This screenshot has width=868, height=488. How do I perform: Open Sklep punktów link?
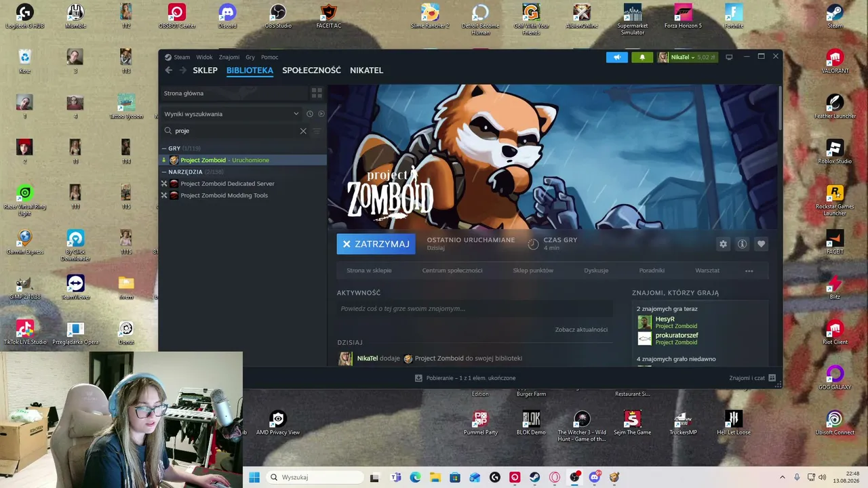tap(533, 270)
